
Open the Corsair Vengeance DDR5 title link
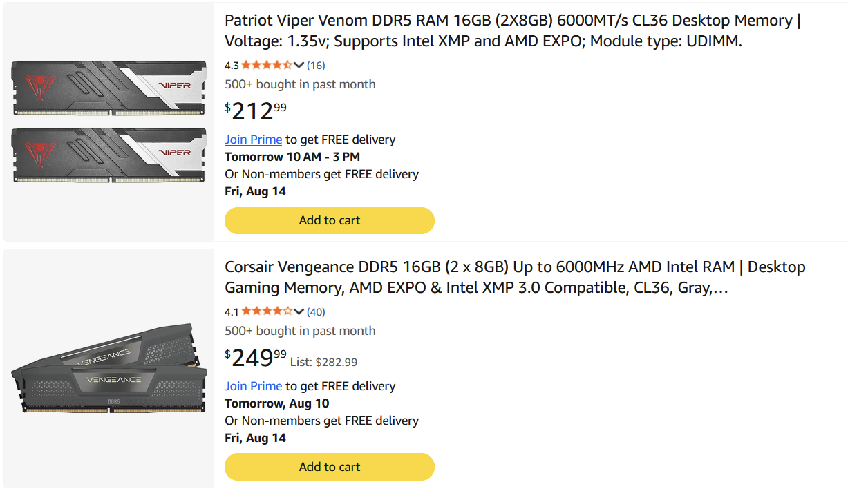515,278
